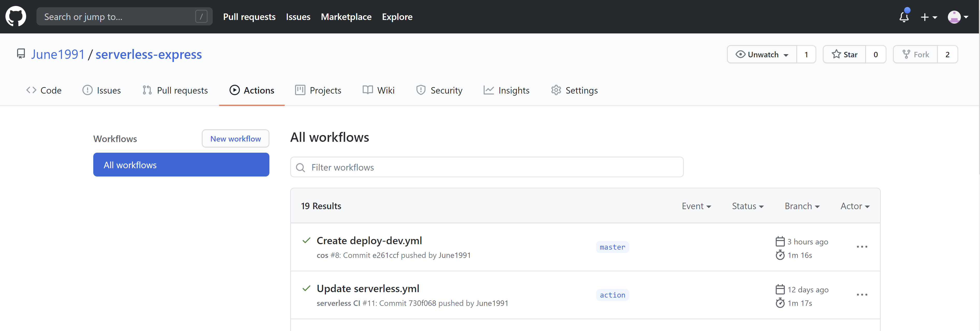Click the New workflow button
Image resolution: width=980 pixels, height=331 pixels.
point(235,138)
